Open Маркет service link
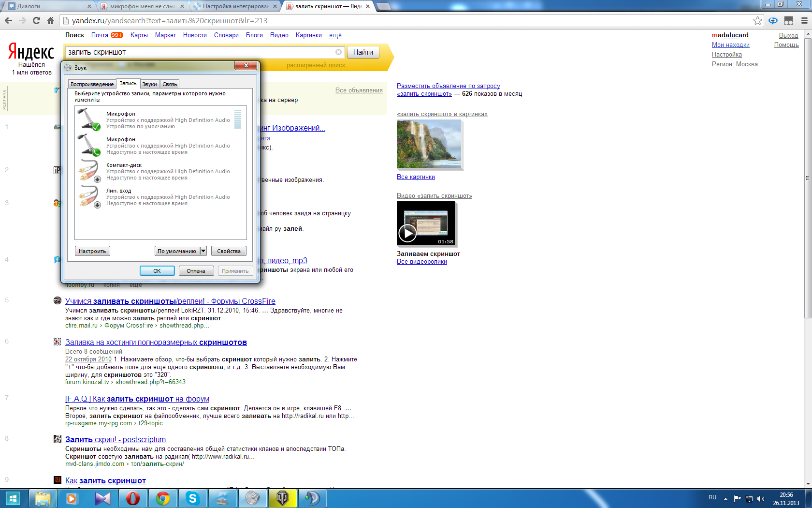Viewport: 812px width, 508px height. click(x=165, y=35)
